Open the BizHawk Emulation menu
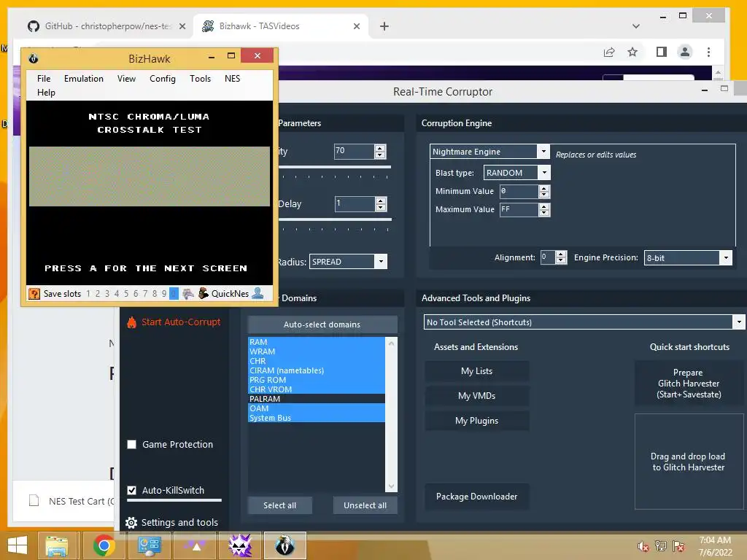747x560 pixels. point(84,79)
